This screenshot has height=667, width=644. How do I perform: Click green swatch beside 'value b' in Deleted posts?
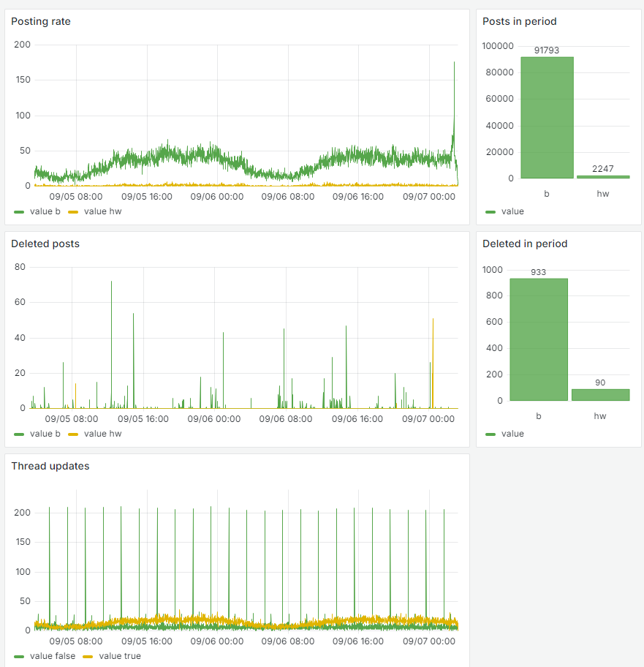pos(19,434)
